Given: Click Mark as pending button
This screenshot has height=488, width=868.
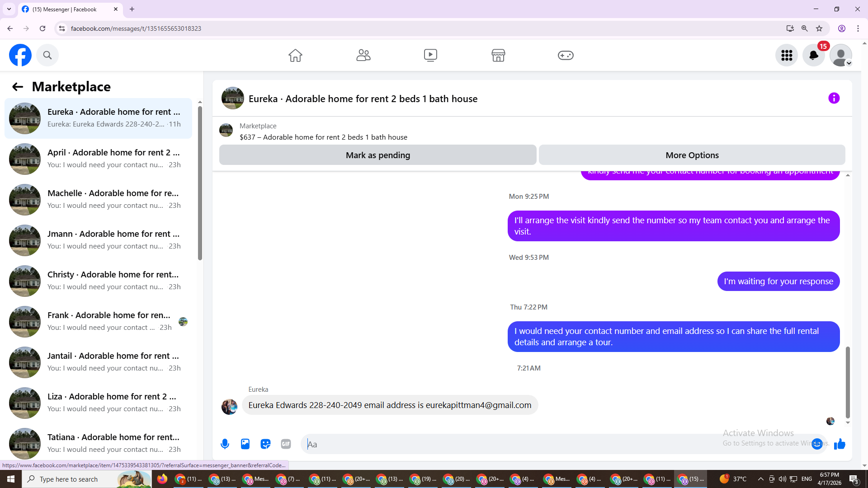Looking at the screenshot, I should click(377, 155).
